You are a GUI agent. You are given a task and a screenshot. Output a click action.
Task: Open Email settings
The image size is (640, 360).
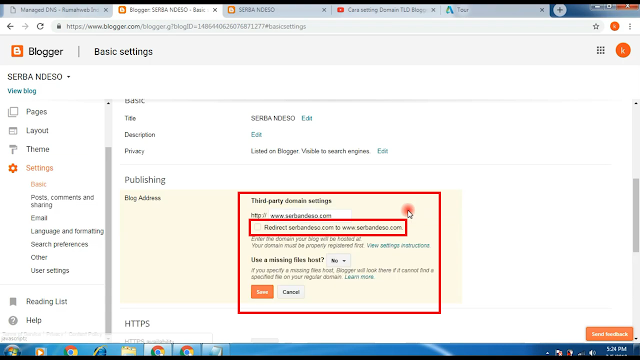39,218
